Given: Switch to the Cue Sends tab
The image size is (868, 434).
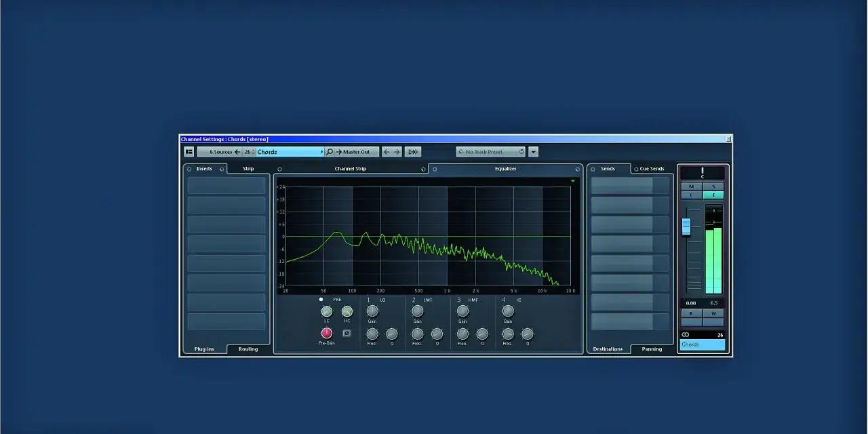Looking at the screenshot, I should (x=652, y=169).
